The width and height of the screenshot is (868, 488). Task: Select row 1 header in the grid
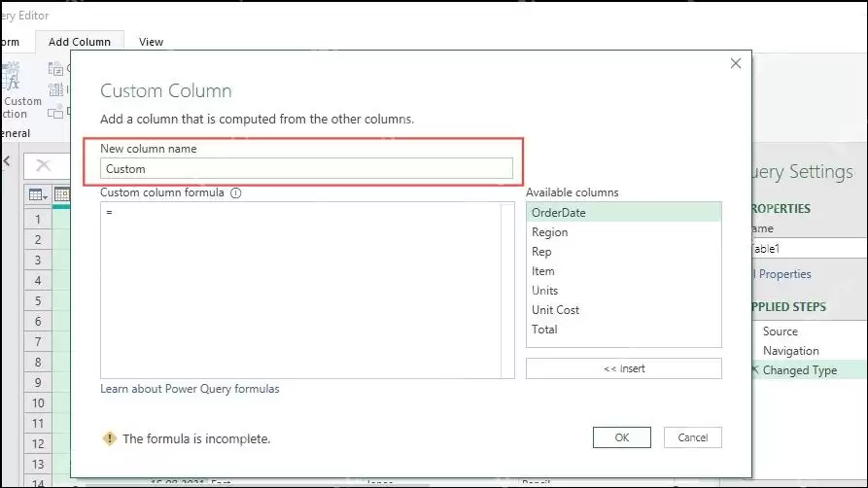coord(38,220)
